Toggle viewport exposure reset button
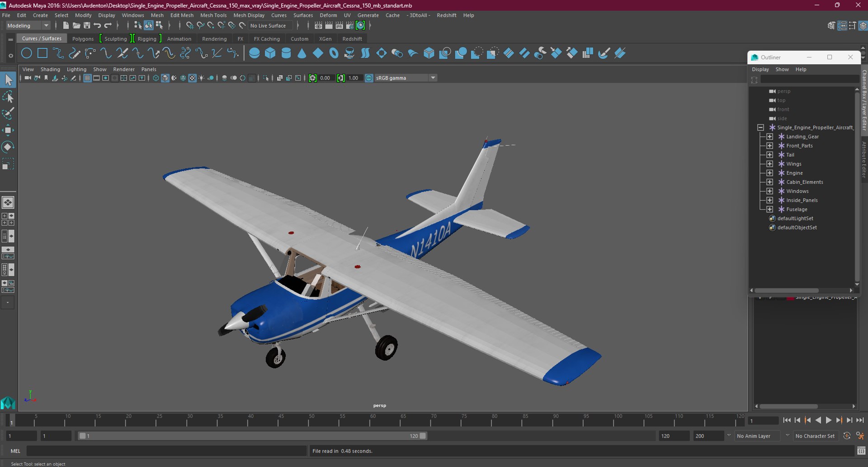Screen dimensions: 868x467 point(312,78)
